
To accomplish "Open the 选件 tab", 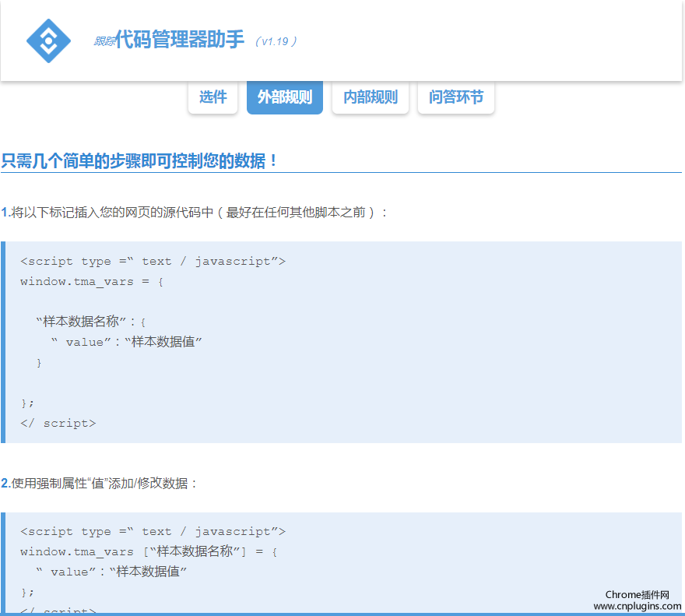I will tap(213, 97).
